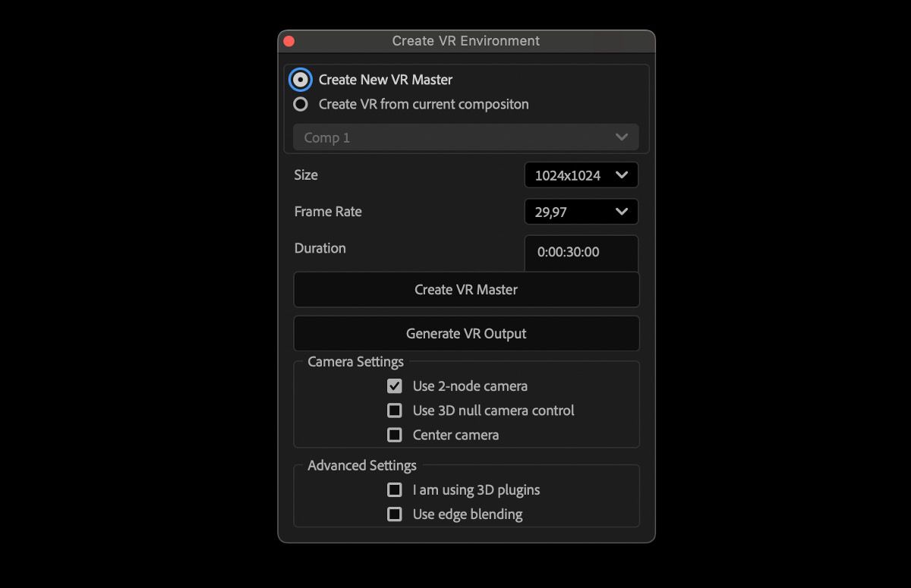Enable Use 3D null camera control
The height and width of the screenshot is (588, 911).
click(395, 410)
